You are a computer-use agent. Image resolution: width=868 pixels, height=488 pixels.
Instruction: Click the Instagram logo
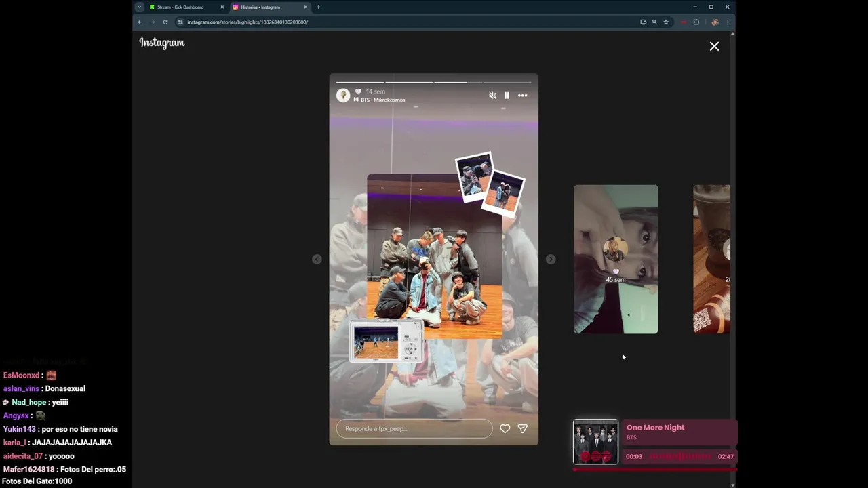coord(161,43)
